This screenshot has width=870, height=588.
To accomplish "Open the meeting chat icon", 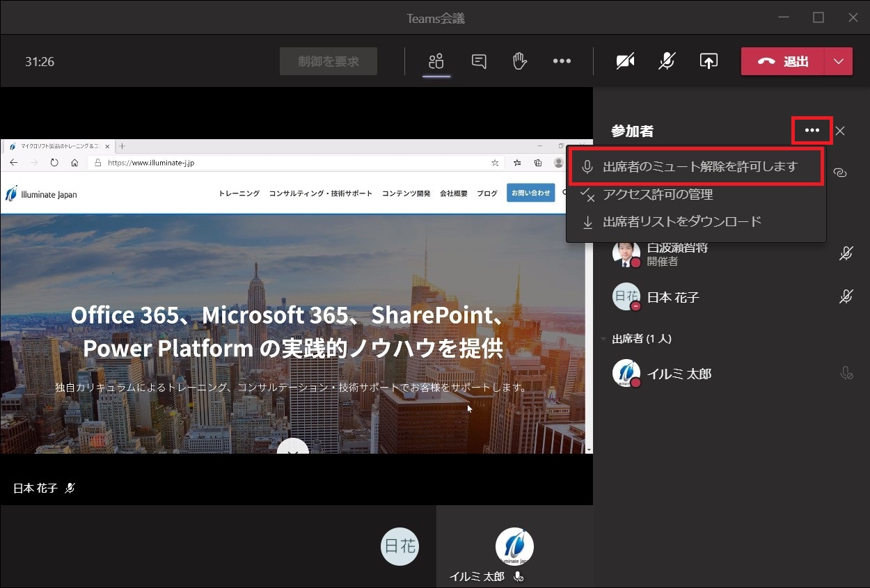I will [479, 61].
